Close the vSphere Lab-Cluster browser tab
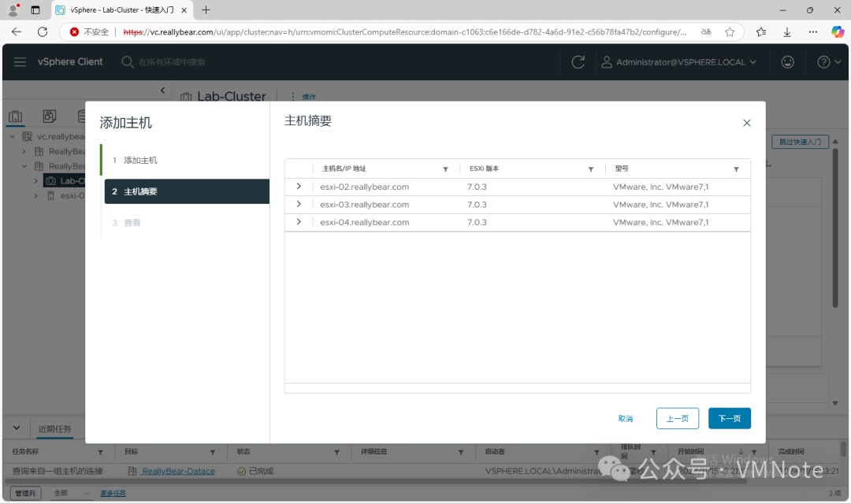 pyautogui.click(x=184, y=10)
